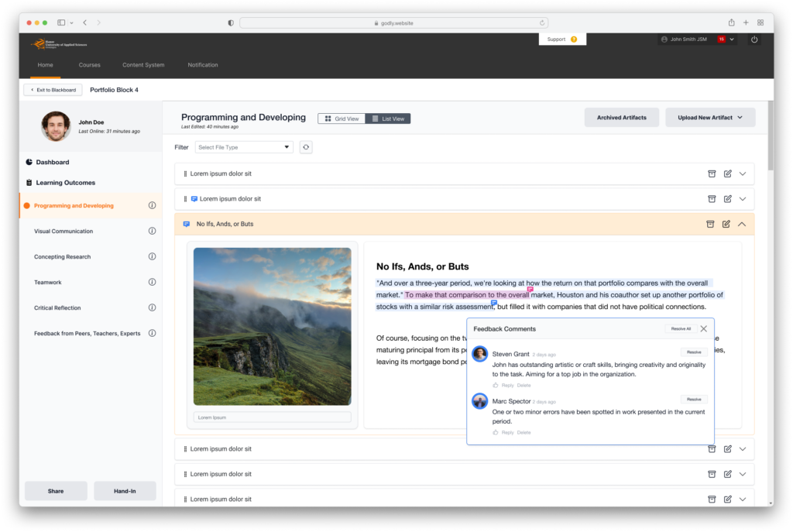This screenshot has height=532, width=793.
Task: Open the Upload New Artifact dropdown
Action: coord(710,118)
